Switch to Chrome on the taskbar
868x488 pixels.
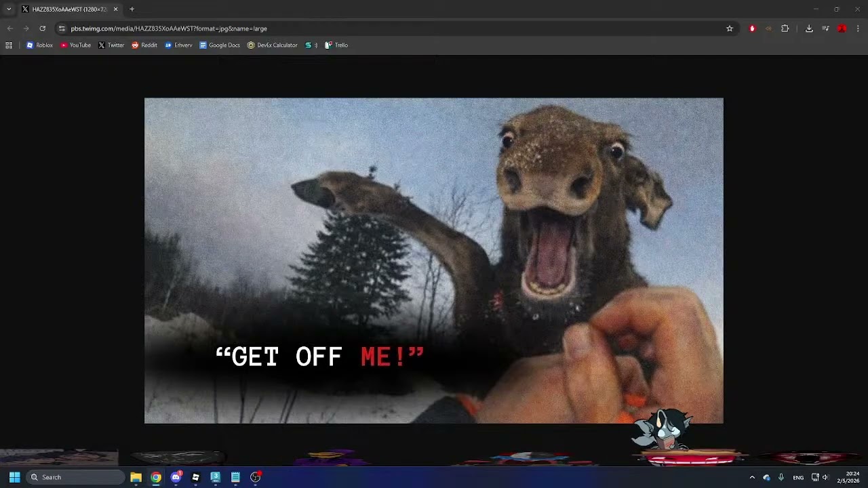point(156,477)
